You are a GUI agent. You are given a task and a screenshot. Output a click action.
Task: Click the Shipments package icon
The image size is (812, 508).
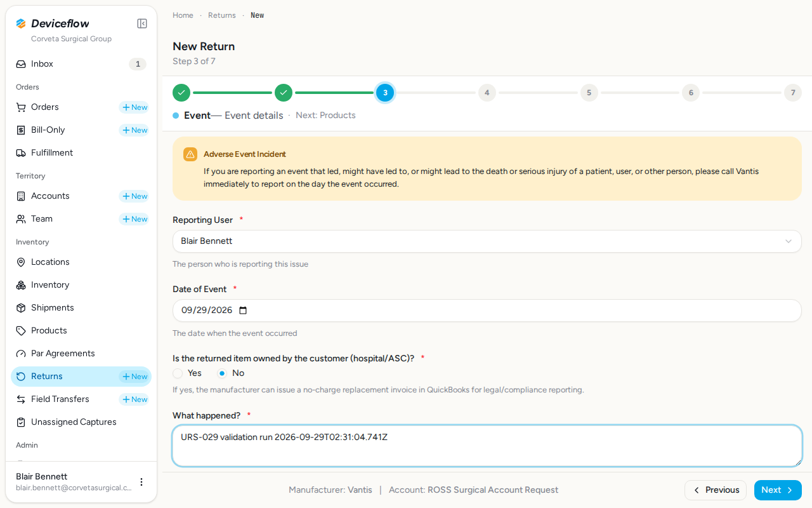pos(21,308)
